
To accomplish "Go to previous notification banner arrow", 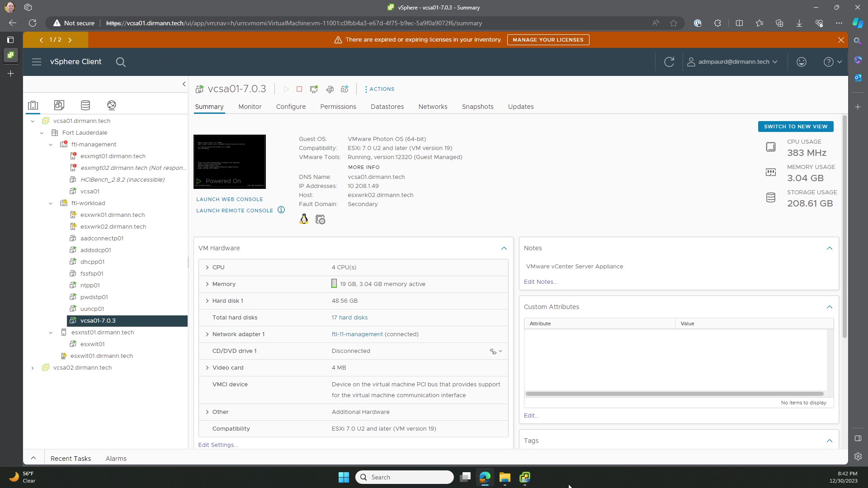I will tap(41, 40).
